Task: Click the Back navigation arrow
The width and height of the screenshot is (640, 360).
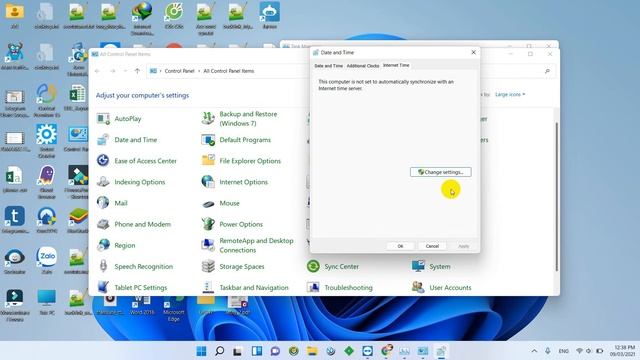Action: point(97,71)
